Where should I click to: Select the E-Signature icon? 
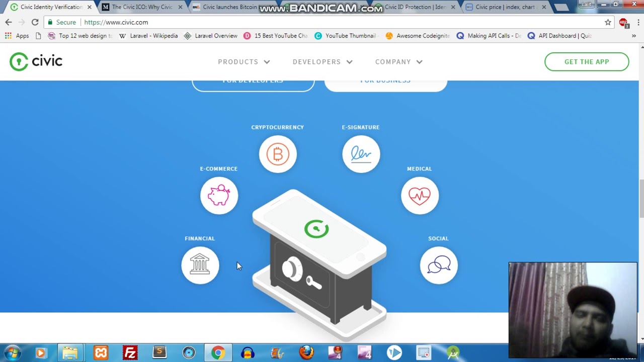pos(361,154)
